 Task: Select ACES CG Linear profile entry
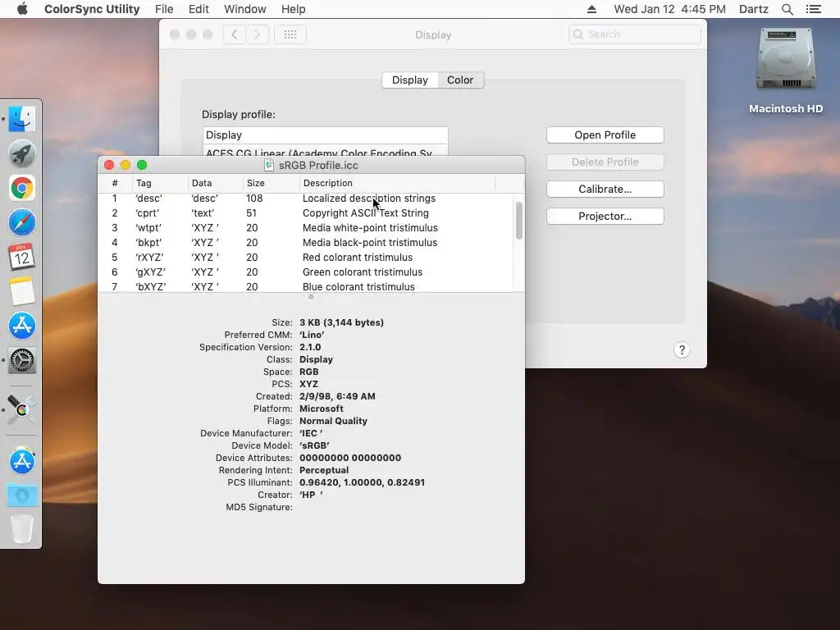click(325, 151)
